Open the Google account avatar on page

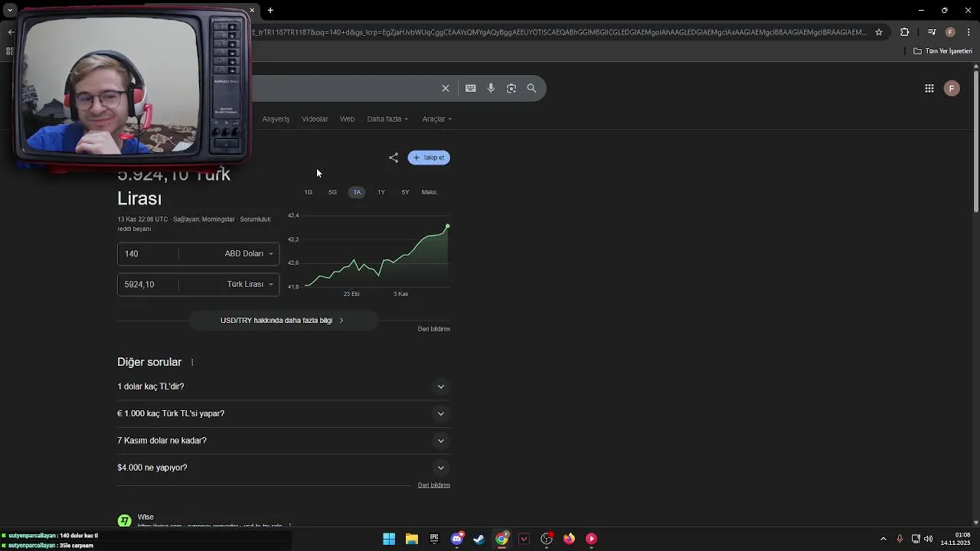952,89
